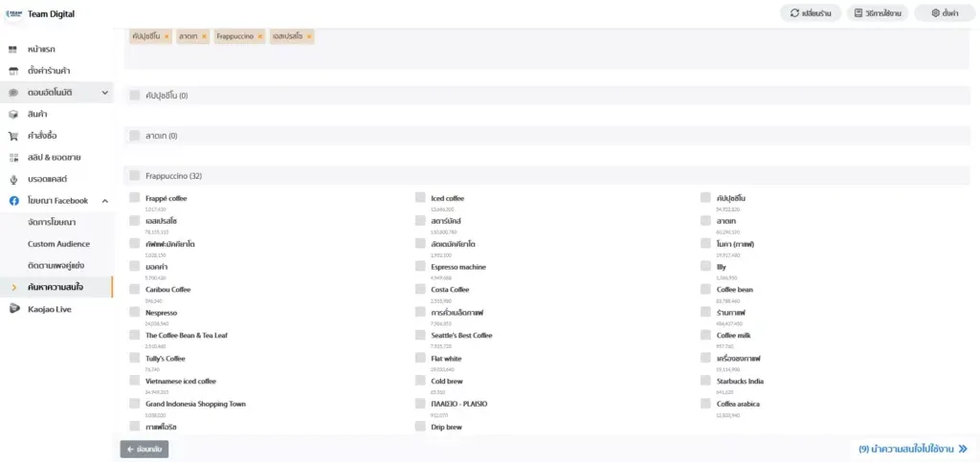980x462 pixels.
Task: Tick the Drip brew checkbox
Action: pyautogui.click(x=420, y=427)
